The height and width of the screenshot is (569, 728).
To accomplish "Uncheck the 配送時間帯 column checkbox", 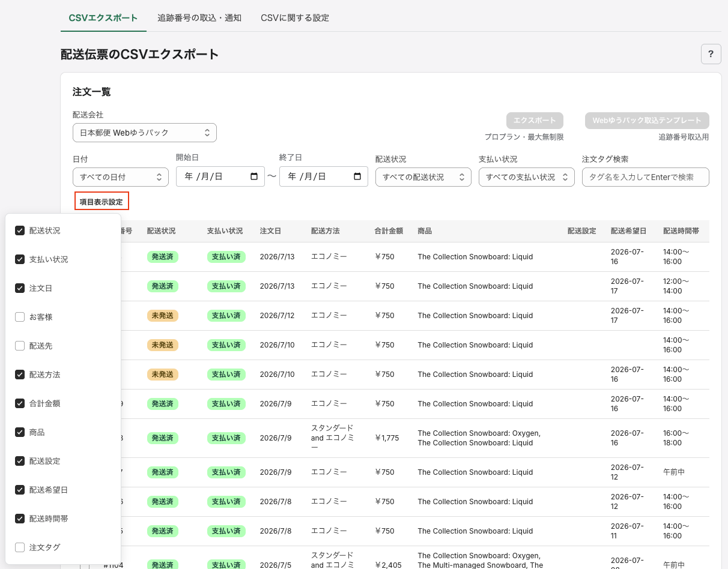I will (20, 519).
